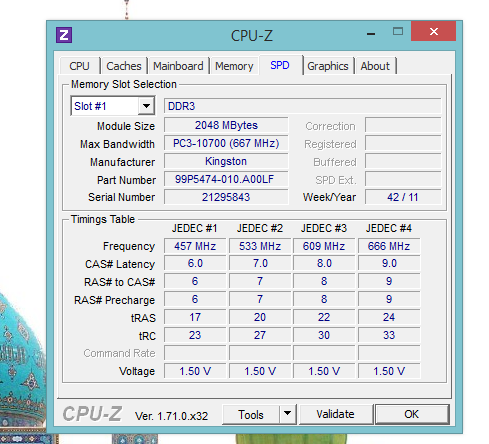Screen dimensions: 489x444
Task: Click the Part Number label
Action: pos(126,180)
